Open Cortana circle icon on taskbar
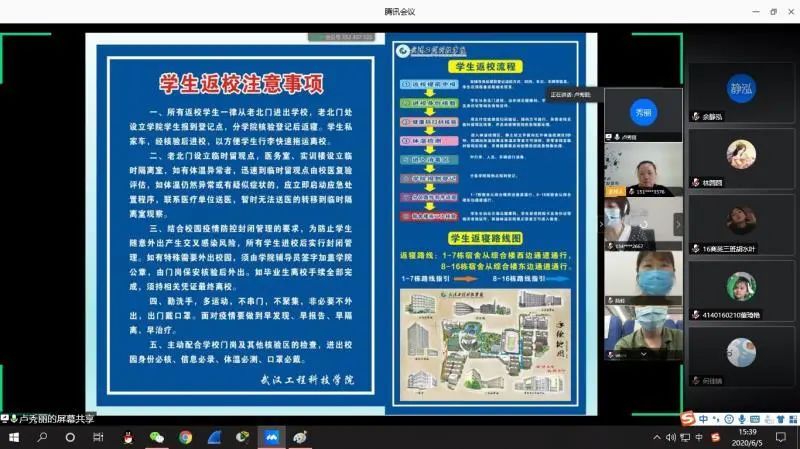Viewport: 800px width, 449px height. coord(70,437)
